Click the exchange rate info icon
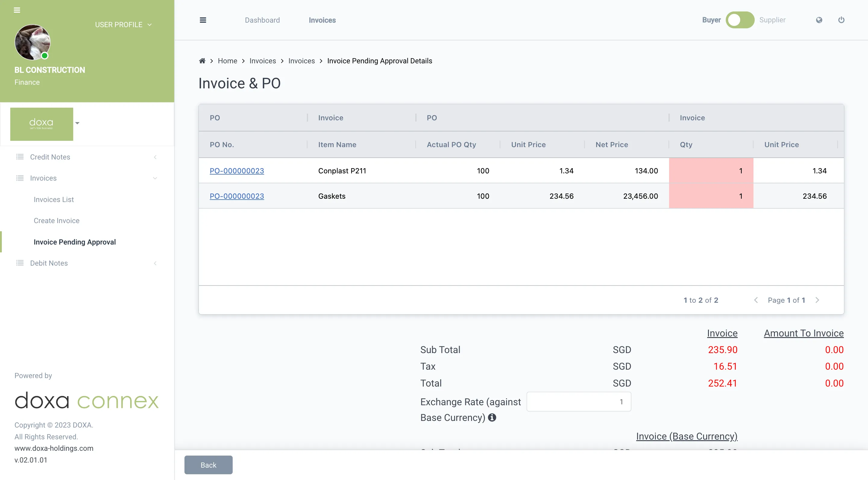868x480 pixels. pyautogui.click(x=492, y=418)
